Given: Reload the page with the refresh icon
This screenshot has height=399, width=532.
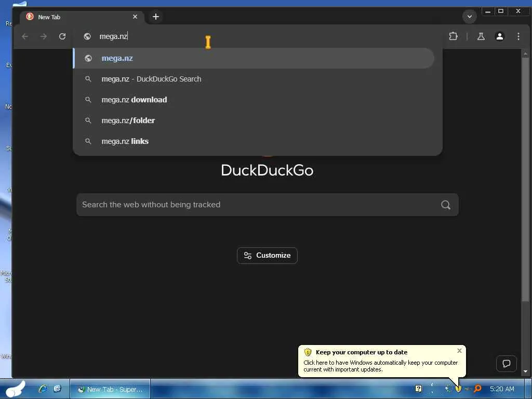Looking at the screenshot, I should click(x=62, y=36).
